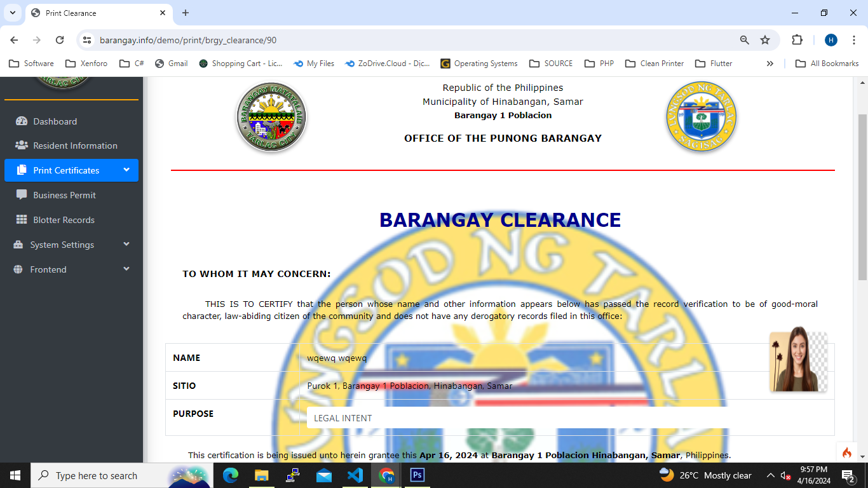Click the System Settings gears icon
Image resolution: width=868 pixels, height=488 pixels.
18,245
